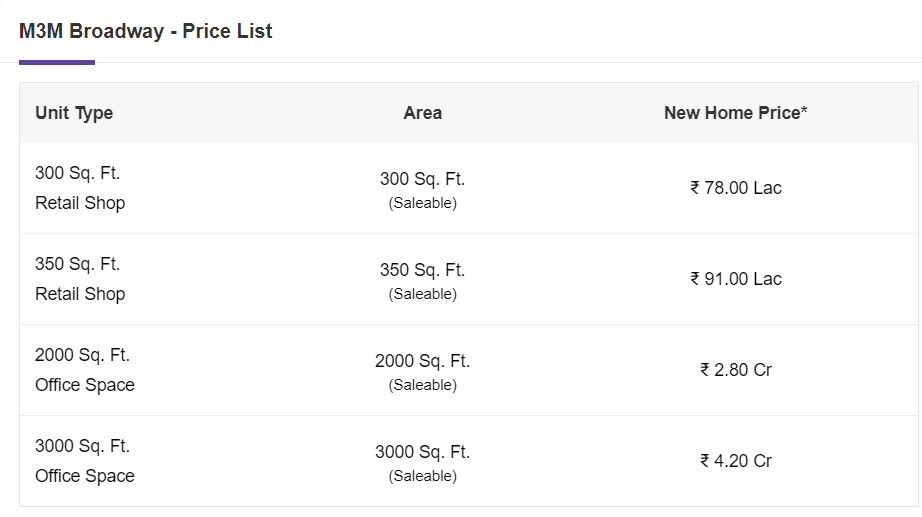Select the ₹ 4.20 Cr price

coord(736,461)
